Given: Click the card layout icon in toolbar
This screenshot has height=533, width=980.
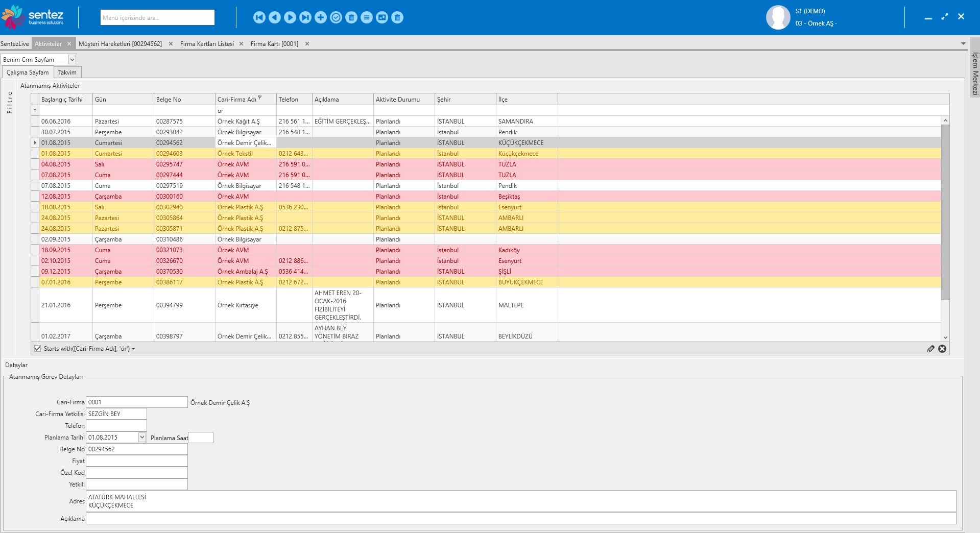Looking at the screenshot, I should tap(382, 18).
